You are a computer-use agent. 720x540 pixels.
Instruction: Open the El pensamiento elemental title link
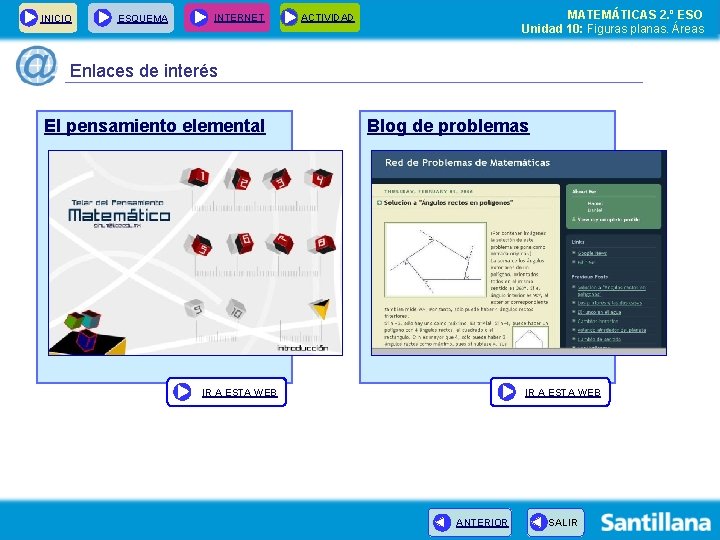pyautogui.click(x=155, y=126)
